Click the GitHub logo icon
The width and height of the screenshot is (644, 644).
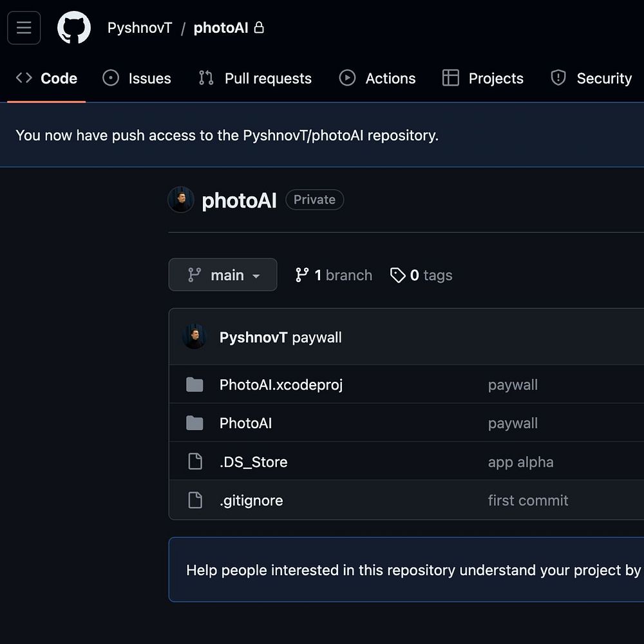[x=74, y=28]
